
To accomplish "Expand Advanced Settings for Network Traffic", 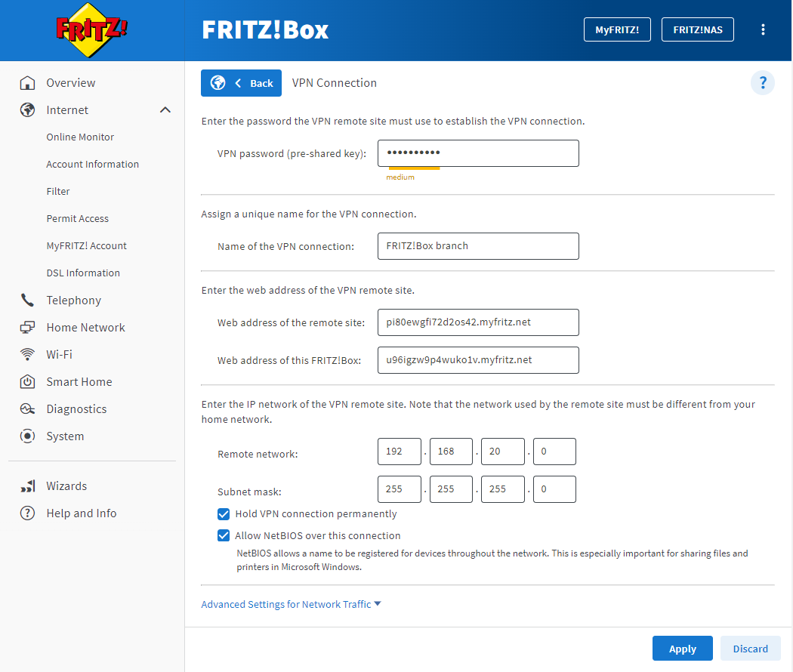I will tap(291, 605).
